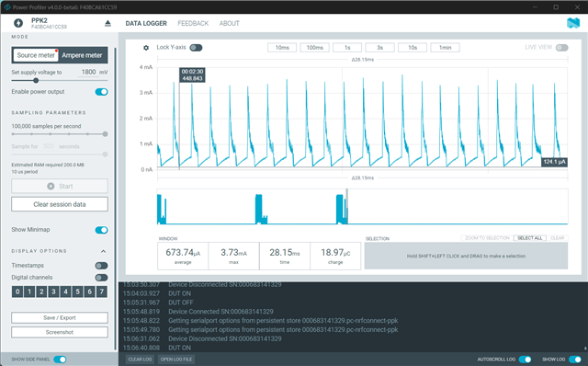
Task: Click the side panel vertical scrollbar
Action: point(115,199)
